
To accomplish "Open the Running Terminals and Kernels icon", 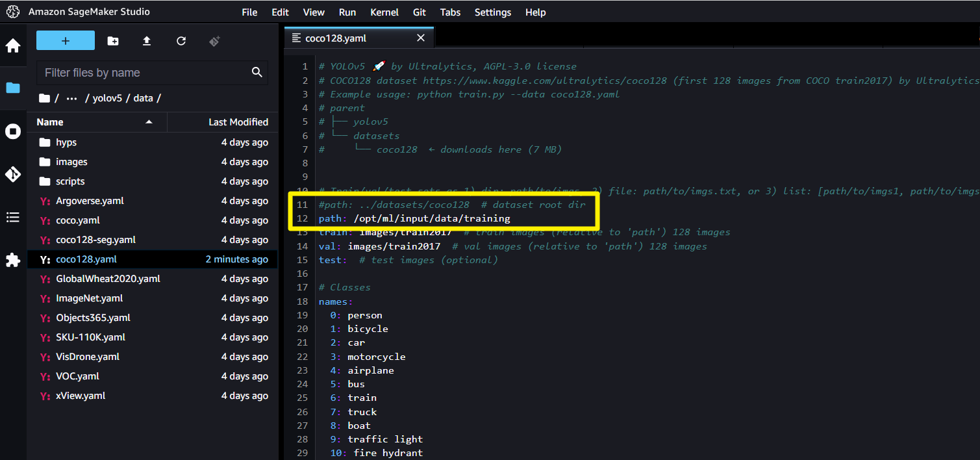I will 13,132.
